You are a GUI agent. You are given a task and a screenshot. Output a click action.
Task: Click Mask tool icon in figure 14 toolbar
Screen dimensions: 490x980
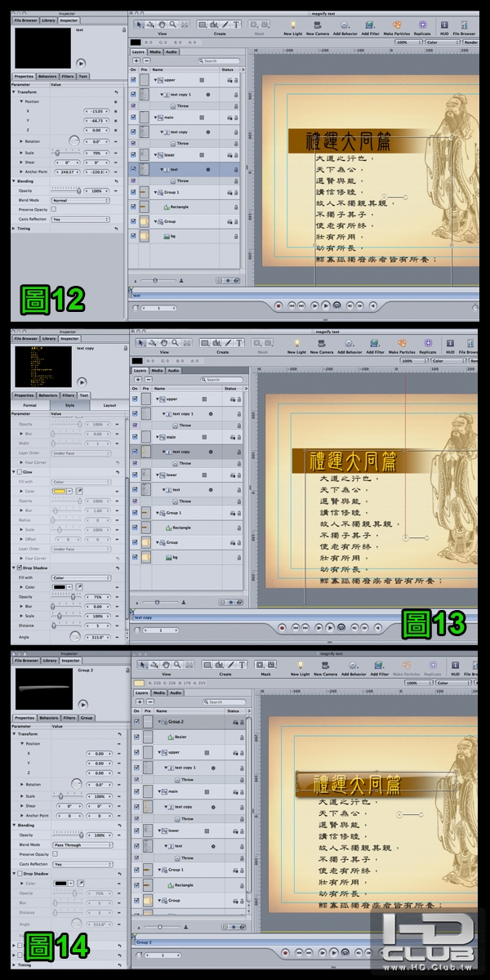(x=265, y=666)
